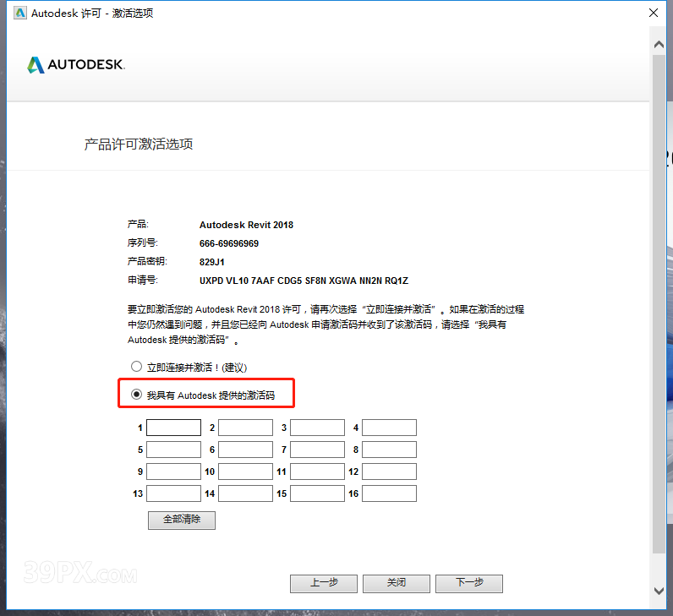This screenshot has width=673, height=616.
Task: Select the 我具有 Autodesk 提供的激活码 radio option
Action: pos(136,395)
